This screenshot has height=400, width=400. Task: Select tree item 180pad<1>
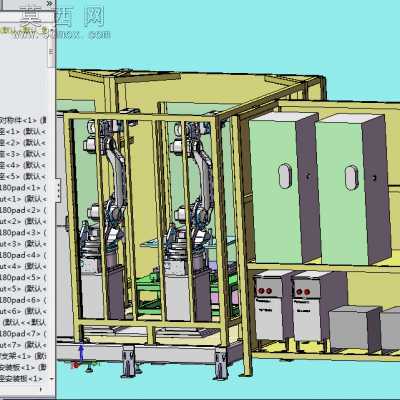click(23, 188)
